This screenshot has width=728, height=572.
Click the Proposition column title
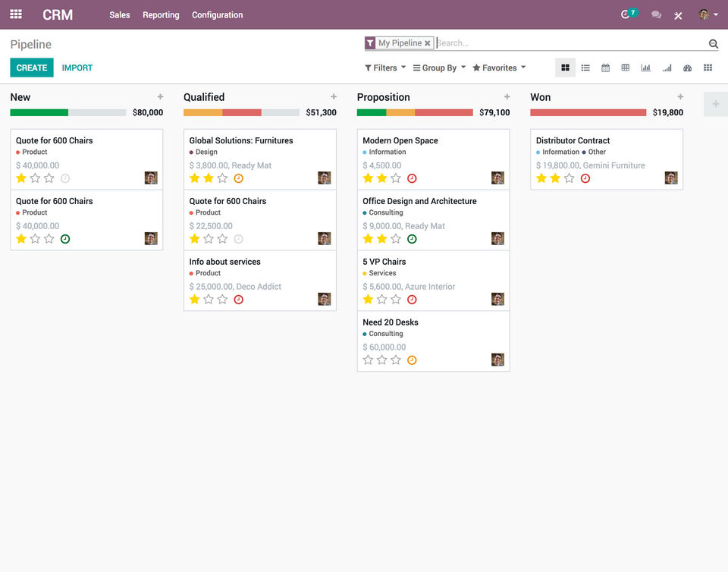point(383,97)
